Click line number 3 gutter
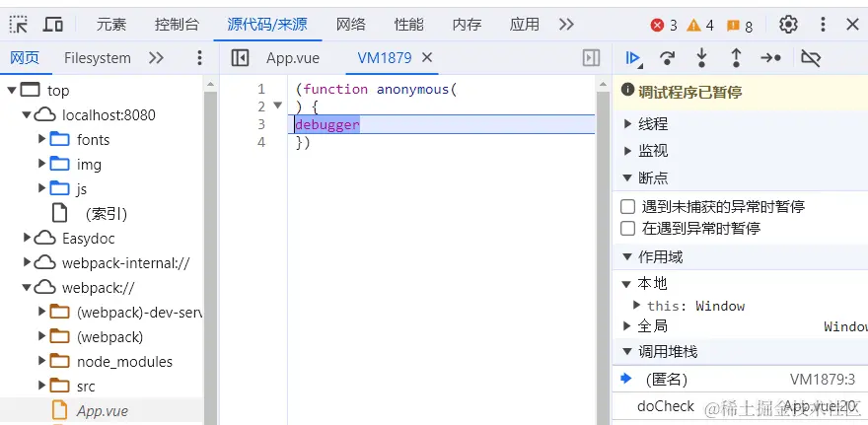The width and height of the screenshot is (868, 425). point(261,124)
